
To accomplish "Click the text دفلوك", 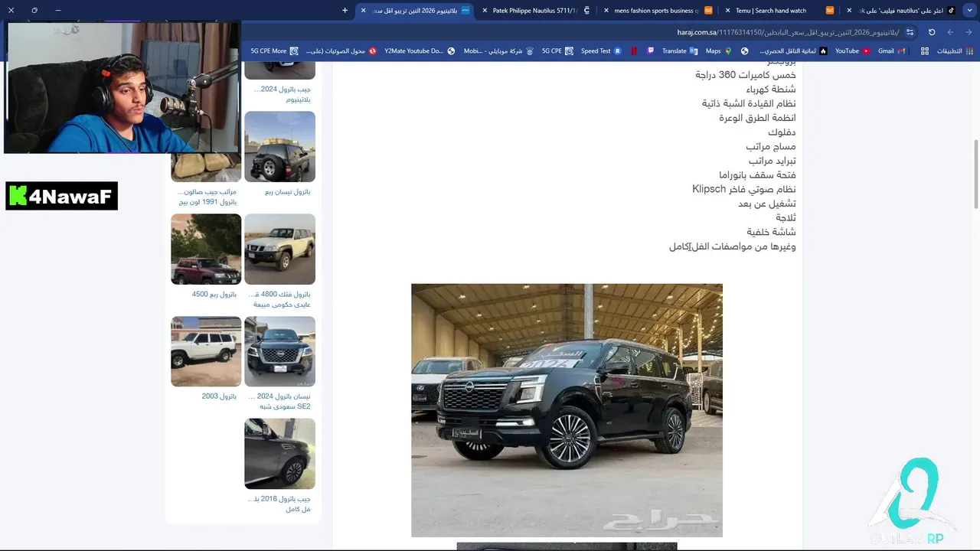I will tap(782, 132).
